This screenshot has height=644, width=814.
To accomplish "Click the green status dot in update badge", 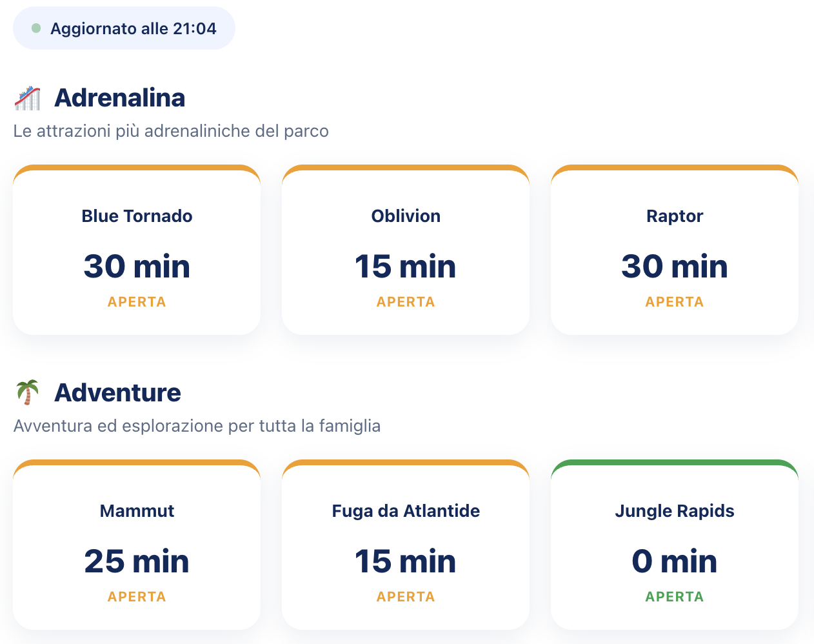I will pyautogui.click(x=36, y=28).
